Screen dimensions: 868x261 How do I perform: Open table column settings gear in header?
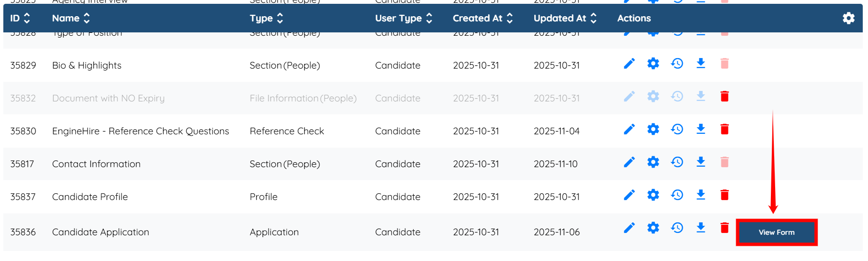click(848, 18)
